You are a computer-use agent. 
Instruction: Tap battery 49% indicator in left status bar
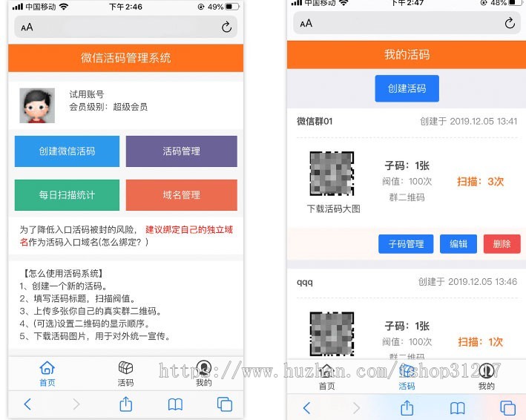[223, 7]
